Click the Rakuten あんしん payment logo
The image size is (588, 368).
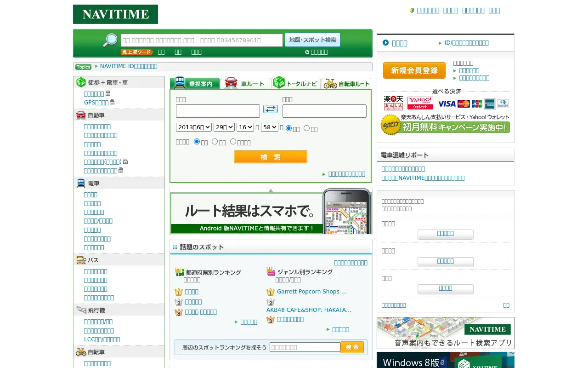coord(393,103)
